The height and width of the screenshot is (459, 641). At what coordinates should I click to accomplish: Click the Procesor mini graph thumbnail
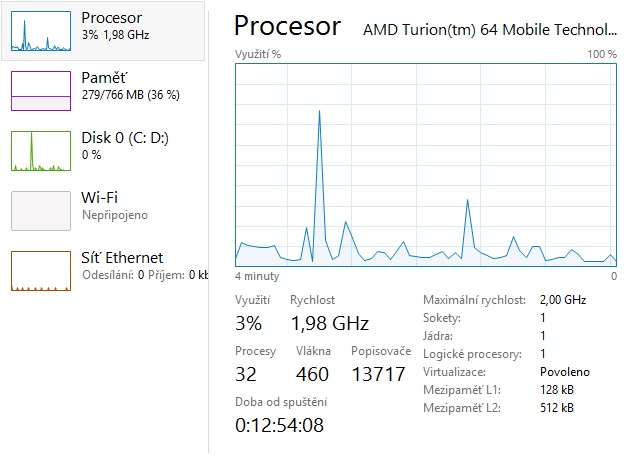coord(41,31)
